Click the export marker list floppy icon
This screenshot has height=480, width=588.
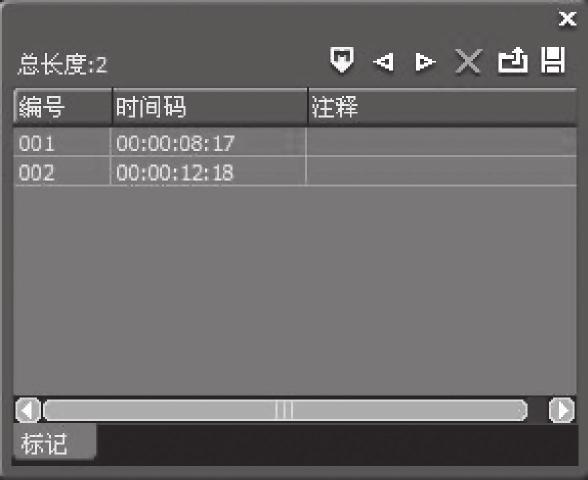click(553, 60)
